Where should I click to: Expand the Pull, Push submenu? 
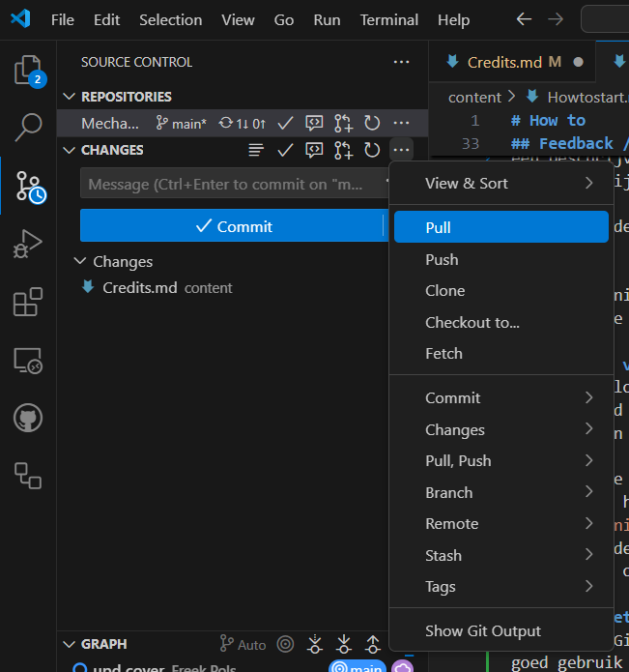pos(501,460)
